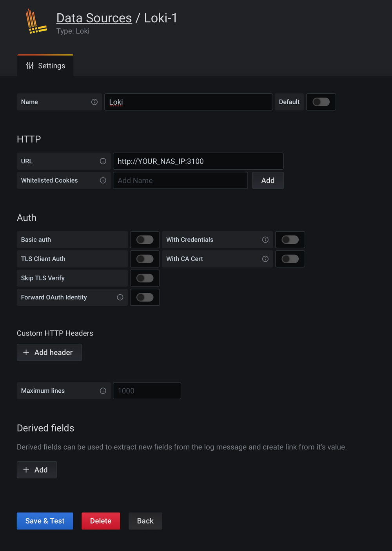This screenshot has height=551, width=392.
Task: Click the With CA Cert info icon
Action: click(x=265, y=259)
